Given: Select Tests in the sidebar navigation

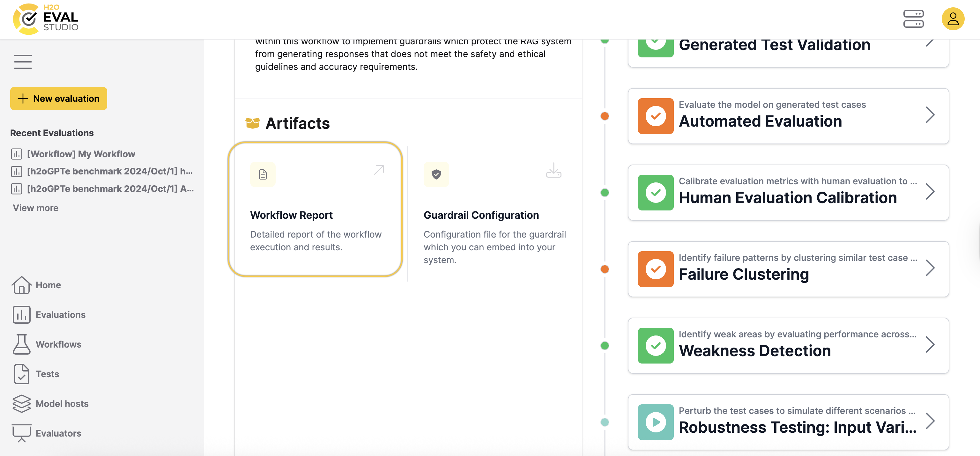Looking at the screenshot, I should [x=22, y=374].
